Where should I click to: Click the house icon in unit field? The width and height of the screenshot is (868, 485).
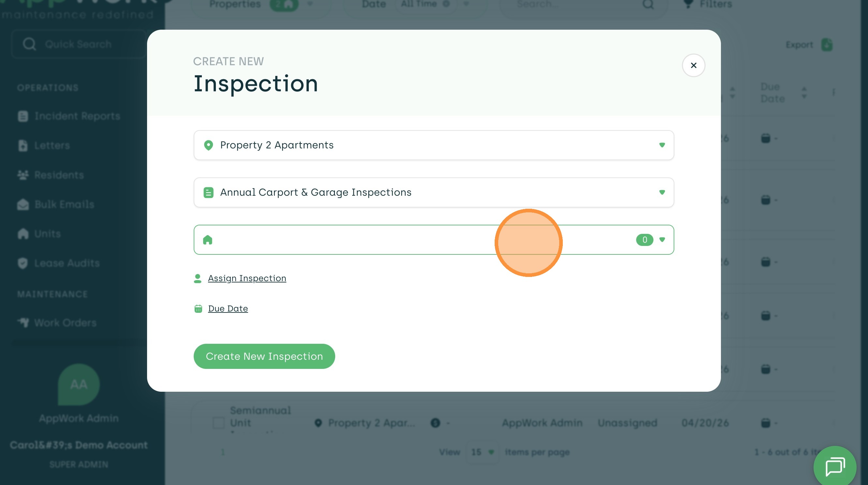pyautogui.click(x=208, y=240)
